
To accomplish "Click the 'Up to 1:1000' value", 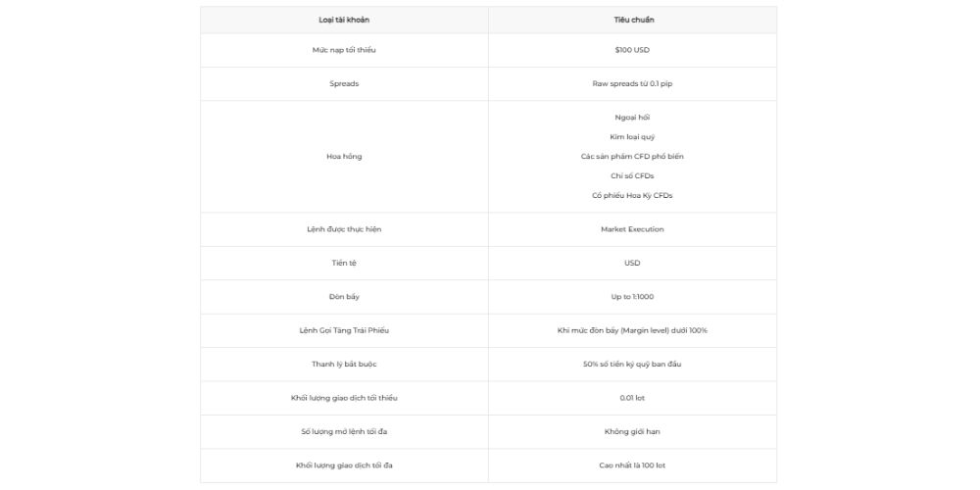I will [x=632, y=296].
